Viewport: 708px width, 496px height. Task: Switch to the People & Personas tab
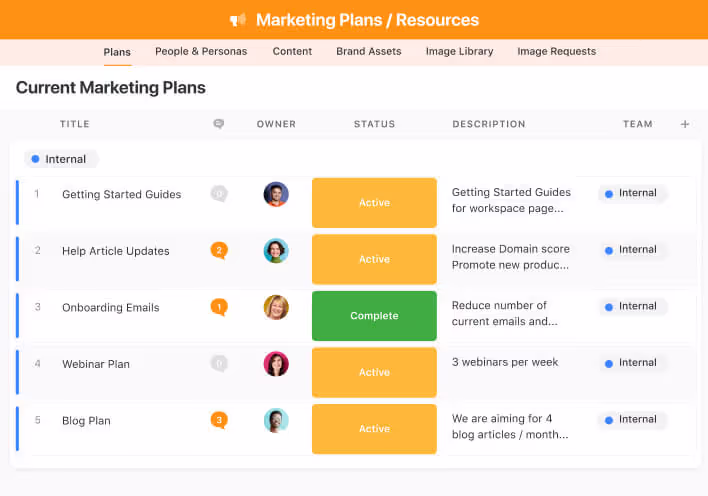[x=201, y=51]
